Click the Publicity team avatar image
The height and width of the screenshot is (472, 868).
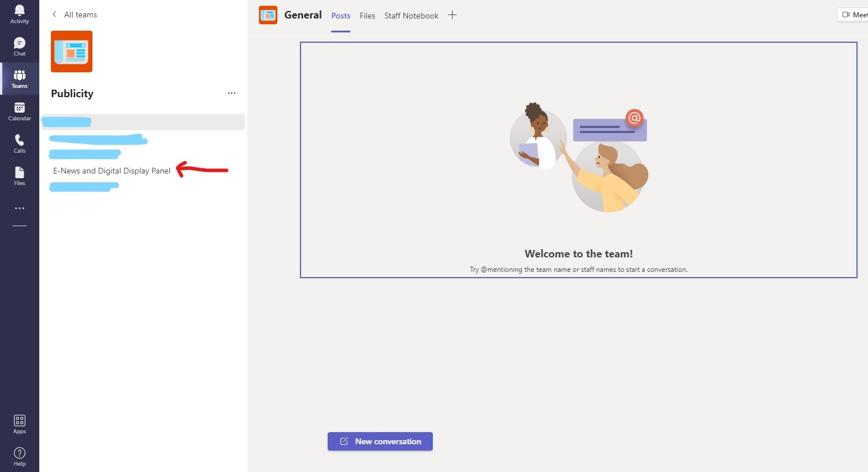coord(72,51)
